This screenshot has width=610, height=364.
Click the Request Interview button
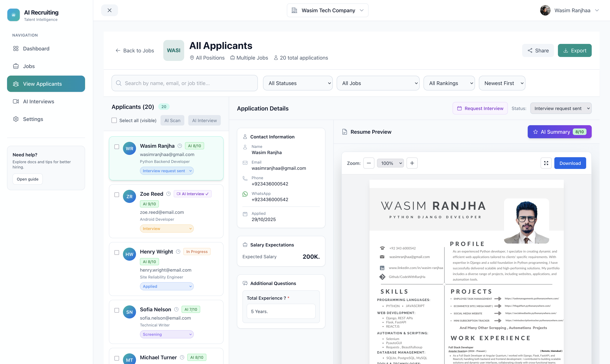pyautogui.click(x=480, y=108)
